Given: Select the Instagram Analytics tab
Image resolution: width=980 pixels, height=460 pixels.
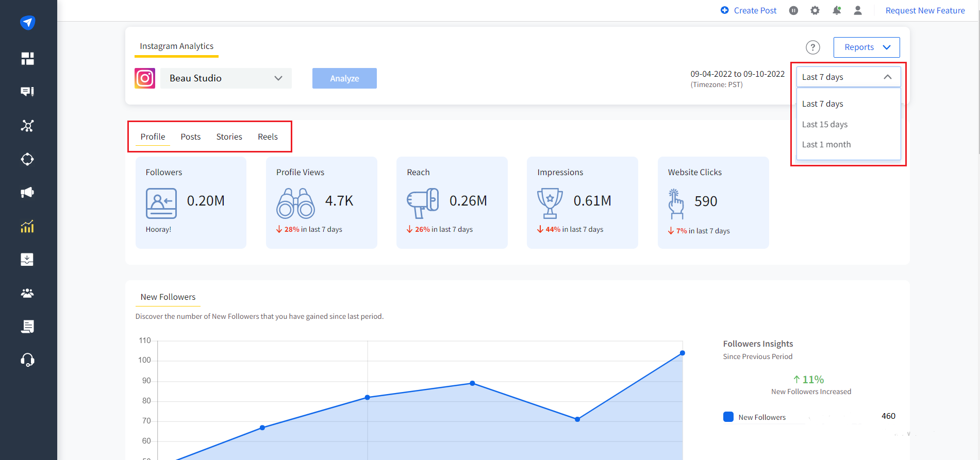Looking at the screenshot, I should [176, 46].
